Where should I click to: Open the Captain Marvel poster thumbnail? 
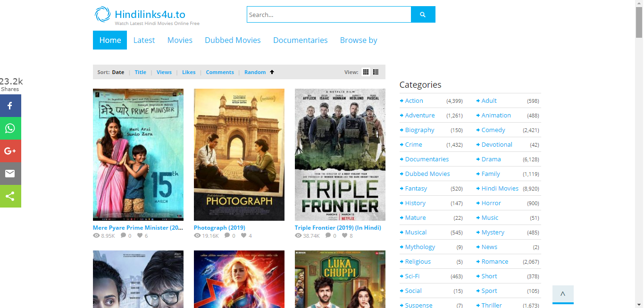pyautogui.click(x=239, y=279)
